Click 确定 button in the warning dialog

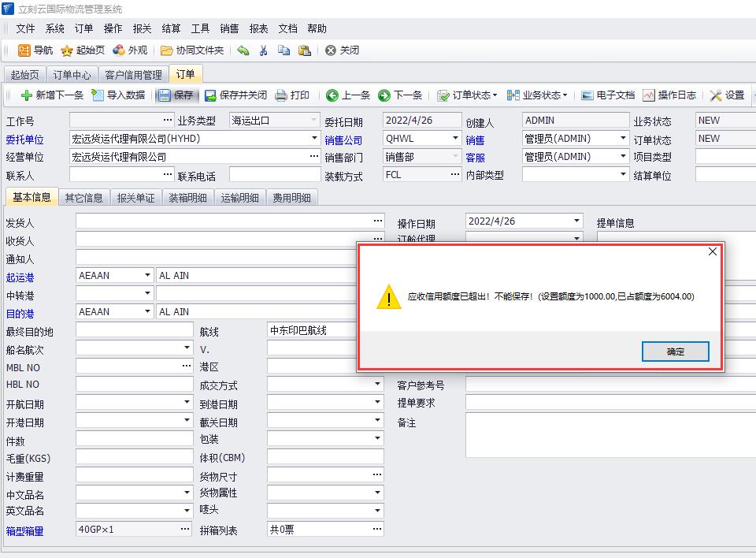pyautogui.click(x=675, y=352)
